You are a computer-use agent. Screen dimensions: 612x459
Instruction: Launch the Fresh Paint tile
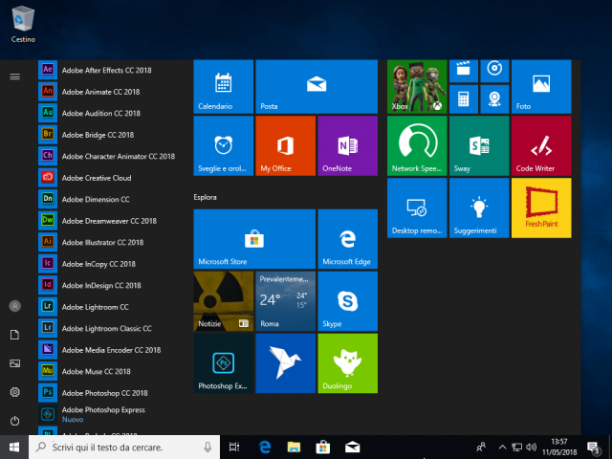[x=541, y=208]
